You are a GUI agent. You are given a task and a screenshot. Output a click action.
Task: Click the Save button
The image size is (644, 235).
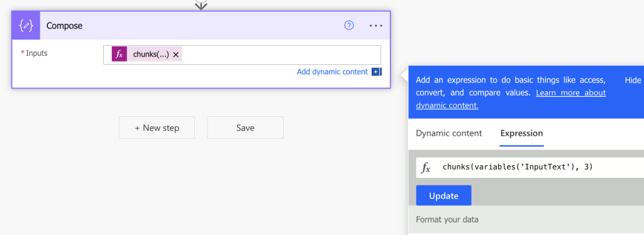click(x=245, y=128)
